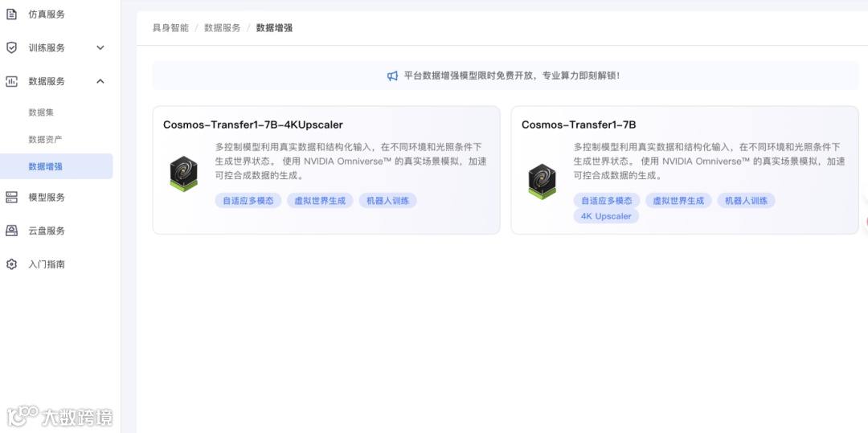Click the cube icon in the Cosmos-Transfer1-7B card
Image resolution: width=868 pixels, height=433 pixels.
click(x=542, y=181)
